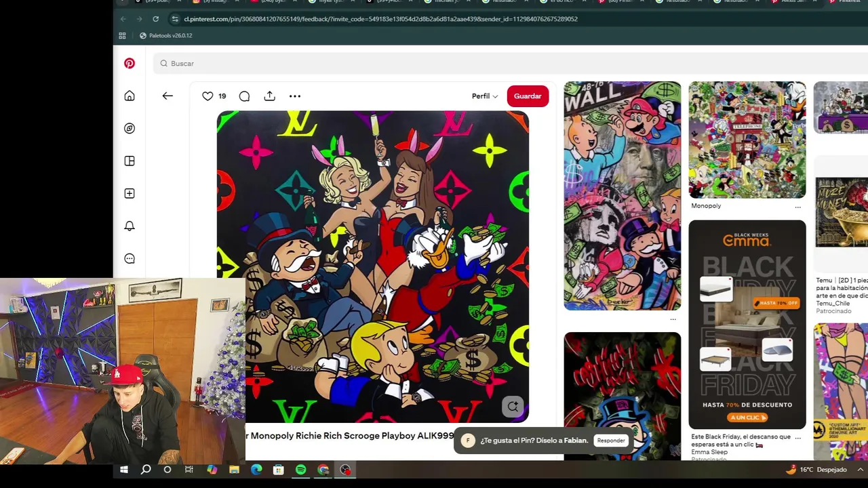Open Explore compass icon in sidebar
868x488 pixels.
point(130,128)
